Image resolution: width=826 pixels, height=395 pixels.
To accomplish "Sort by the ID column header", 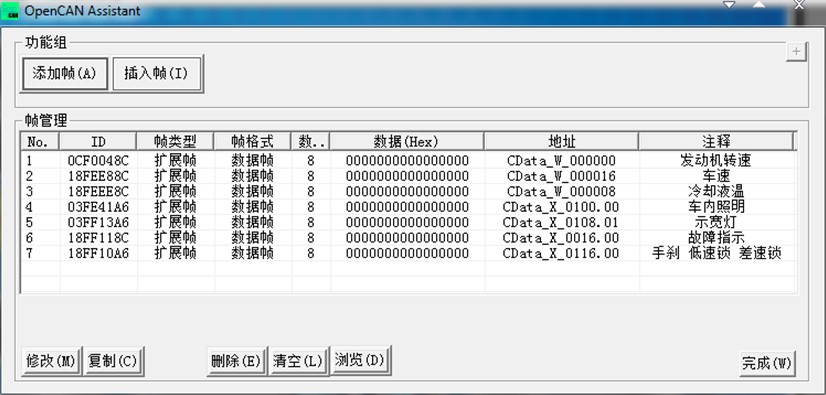I will tap(98, 141).
